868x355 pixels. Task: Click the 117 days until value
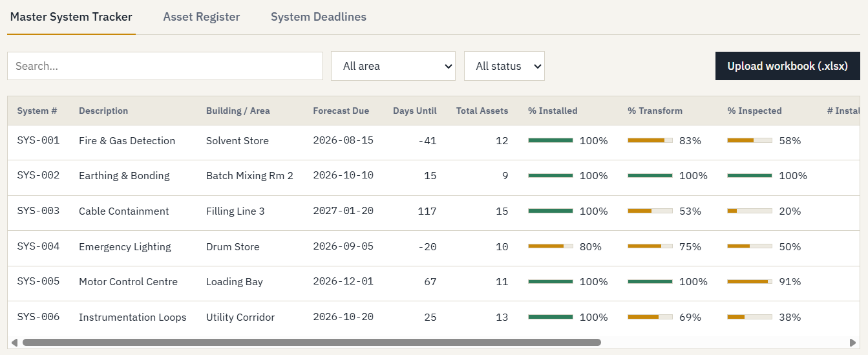427,211
